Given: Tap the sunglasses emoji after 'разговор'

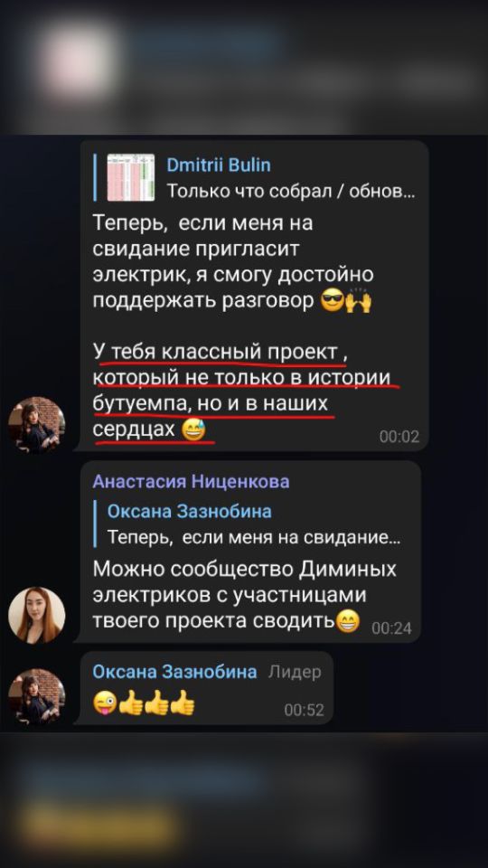Looking at the screenshot, I should (332, 302).
